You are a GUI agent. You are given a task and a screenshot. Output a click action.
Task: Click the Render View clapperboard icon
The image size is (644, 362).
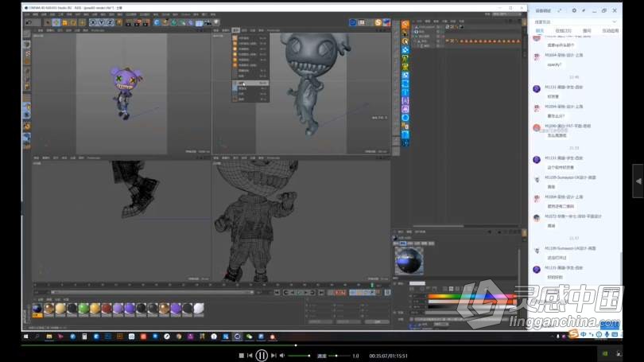click(129, 22)
